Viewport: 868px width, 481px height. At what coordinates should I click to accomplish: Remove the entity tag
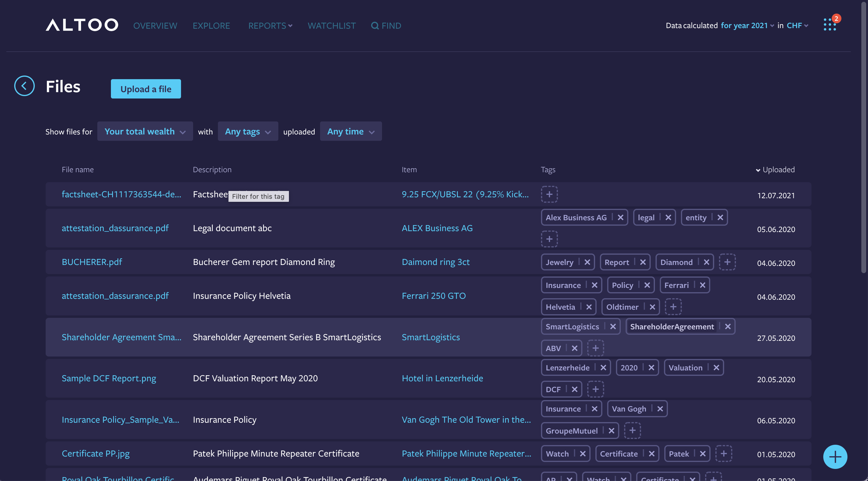[720, 218]
